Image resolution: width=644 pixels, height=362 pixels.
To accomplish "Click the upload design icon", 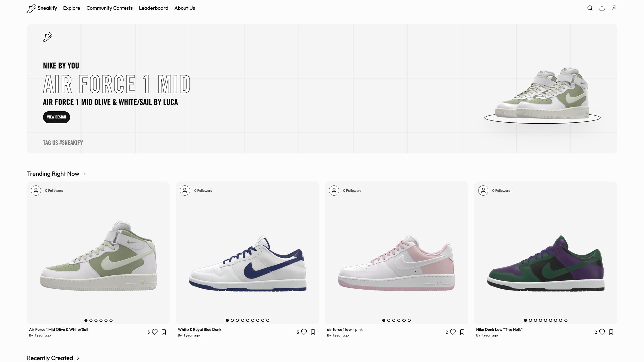I will (x=602, y=8).
